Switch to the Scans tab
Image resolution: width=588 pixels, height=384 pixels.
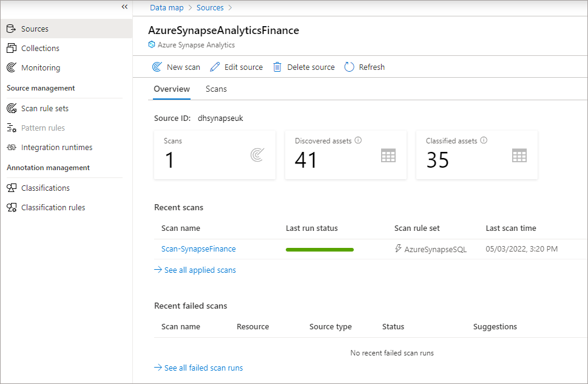[x=216, y=89]
